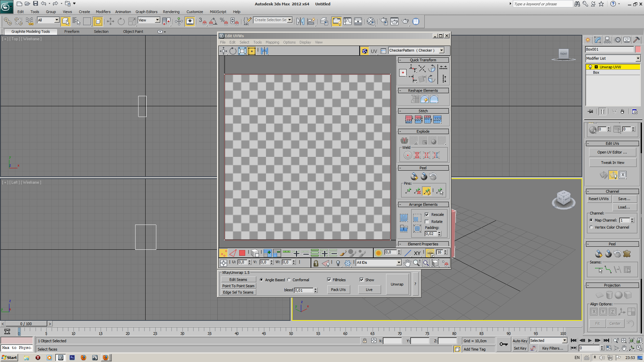Select the Conformal radio button
Viewport: 644px width, 362px height.
pyautogui.click(x=289, y=280)
